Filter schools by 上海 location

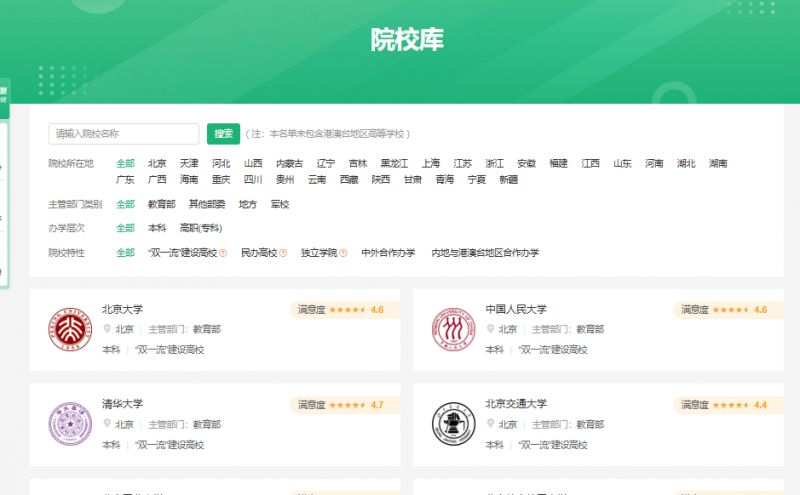(430, 163)
